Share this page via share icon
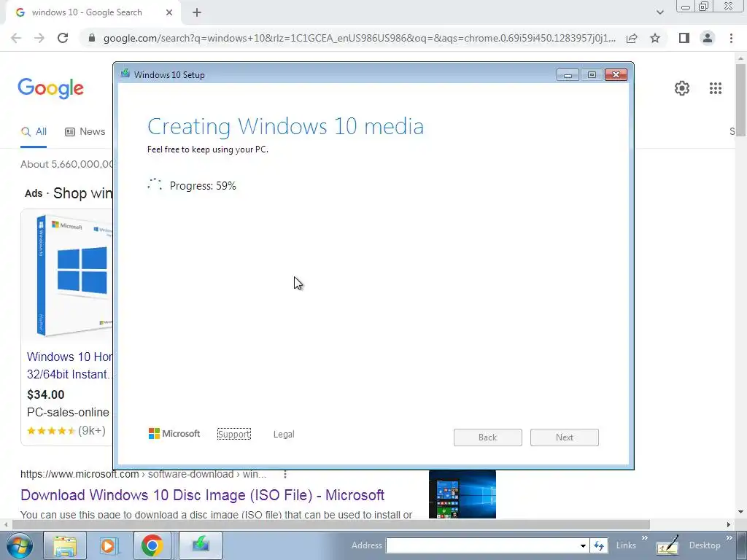 pyautogui.click(x=632, y=38)
